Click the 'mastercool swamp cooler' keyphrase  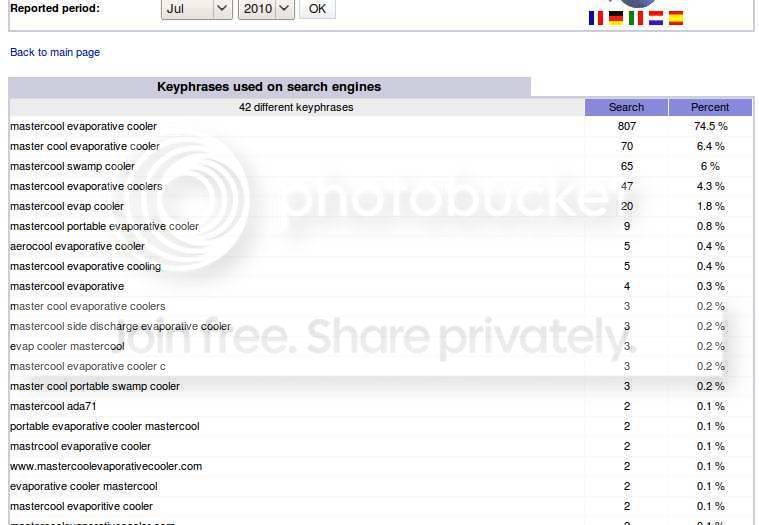click(72, 166)
